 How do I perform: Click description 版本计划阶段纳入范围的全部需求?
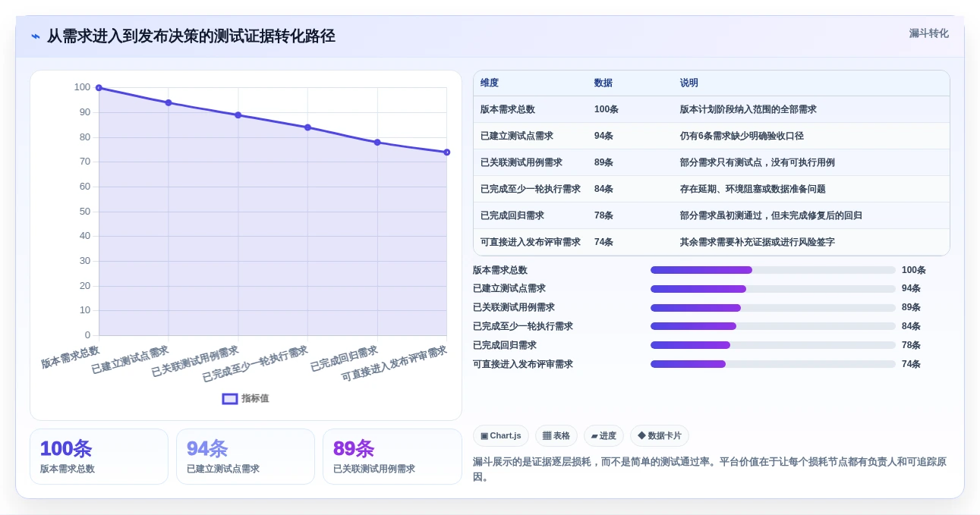coord(748,109)
